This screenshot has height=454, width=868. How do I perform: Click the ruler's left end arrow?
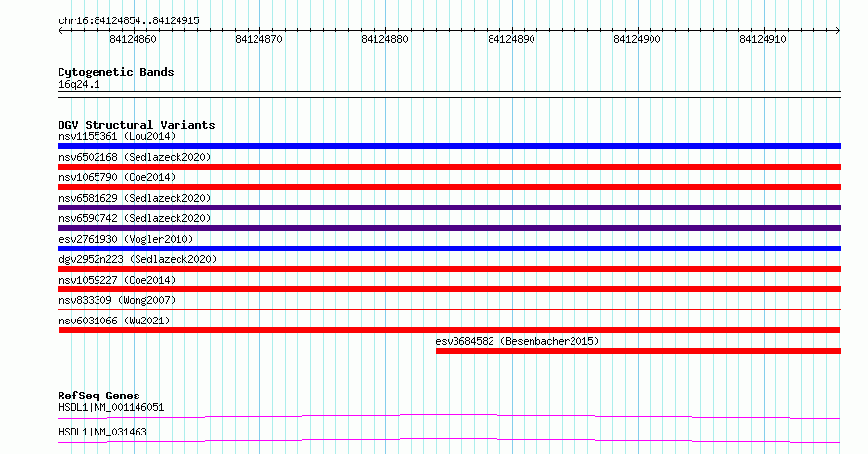point(60,30)
